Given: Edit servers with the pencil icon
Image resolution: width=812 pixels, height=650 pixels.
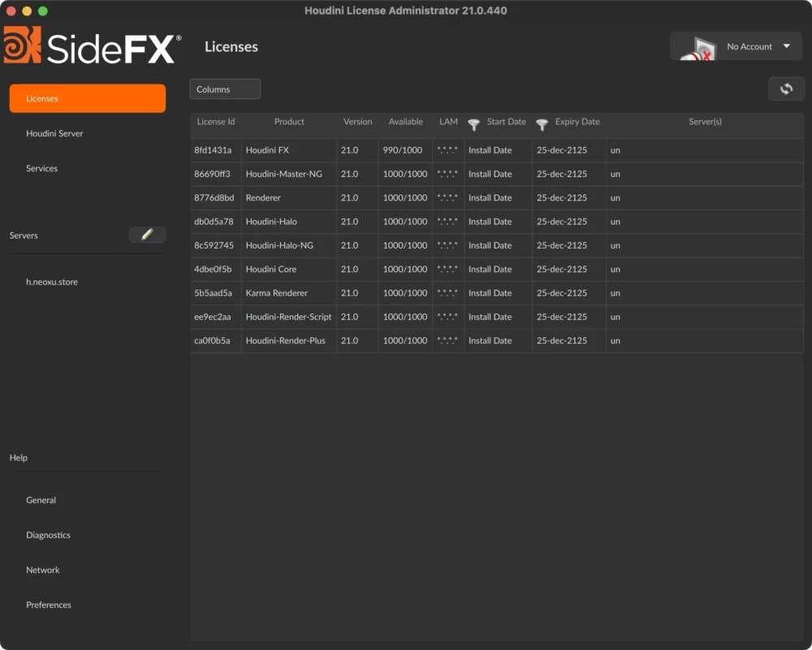Looking at the screenshot, I should click(x=147, y=235).
